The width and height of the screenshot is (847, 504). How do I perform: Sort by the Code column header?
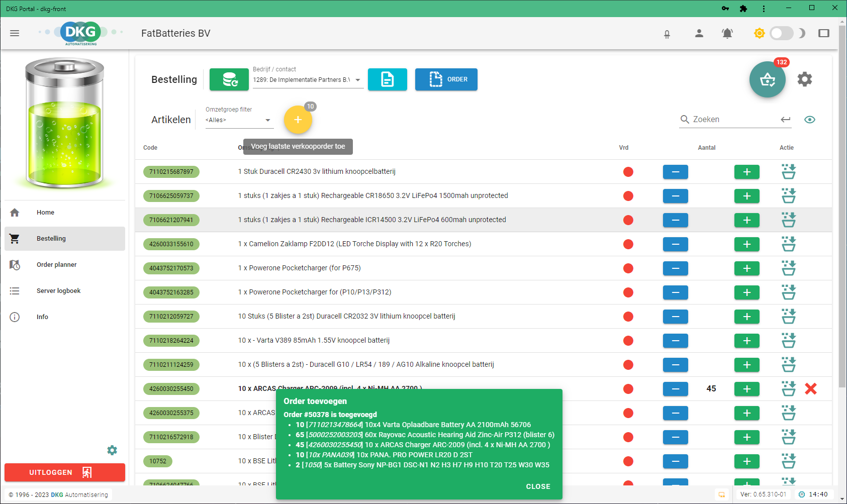[150, 148]
